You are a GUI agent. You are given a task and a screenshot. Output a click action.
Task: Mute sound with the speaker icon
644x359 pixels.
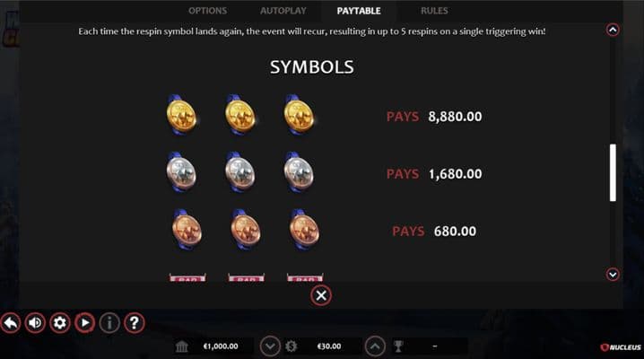(x=35, y=323)
